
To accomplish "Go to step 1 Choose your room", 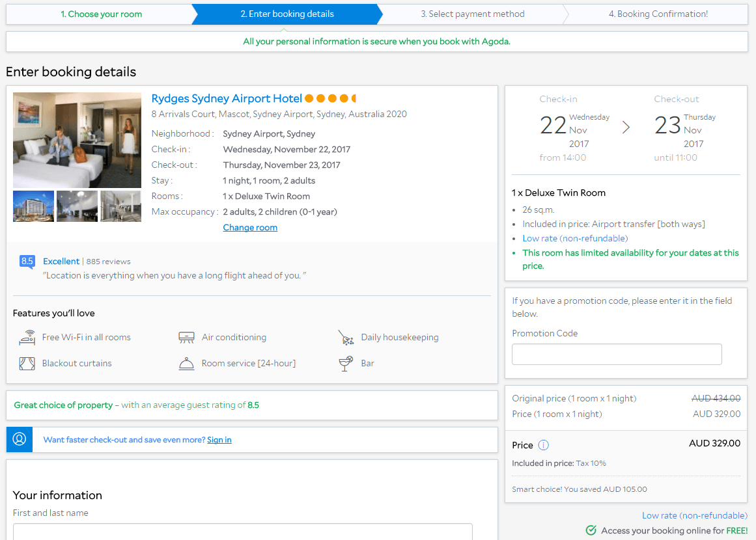I will point(101,14).
